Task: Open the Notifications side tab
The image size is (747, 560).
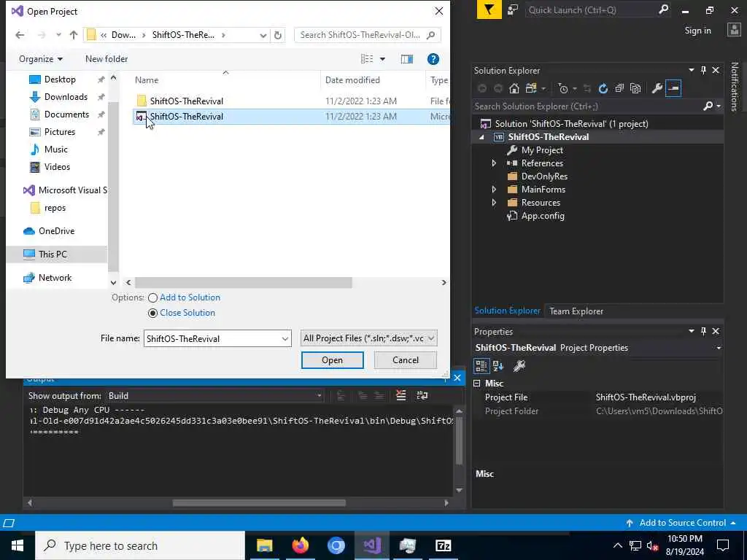Action: [734, 86]
